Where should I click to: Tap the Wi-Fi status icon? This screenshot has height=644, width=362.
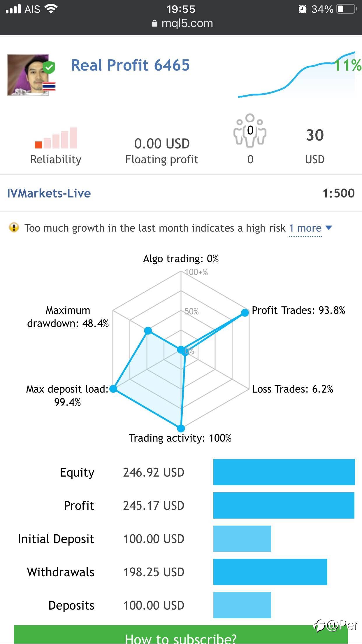click(x=51, y=9)
